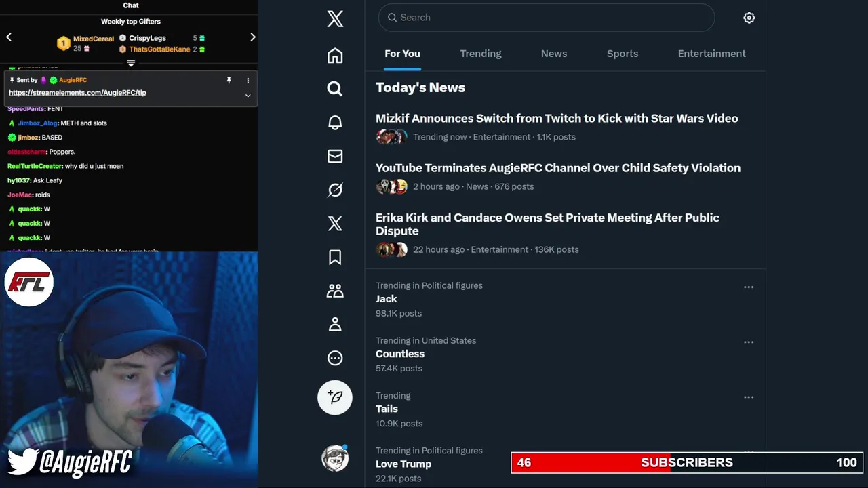Click avatars under Erika Kirk story
This screenshot has width=868, height=488.
(392, 249)
